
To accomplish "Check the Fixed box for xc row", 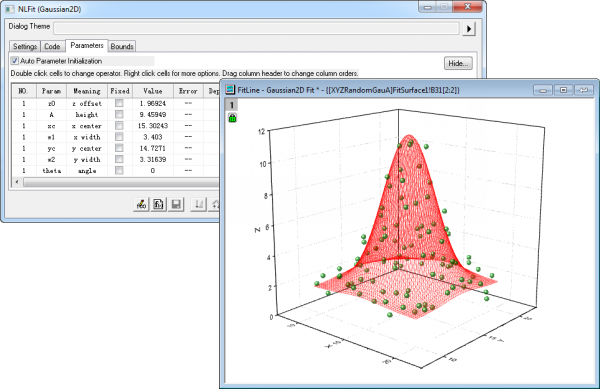I will pos(119,125).
